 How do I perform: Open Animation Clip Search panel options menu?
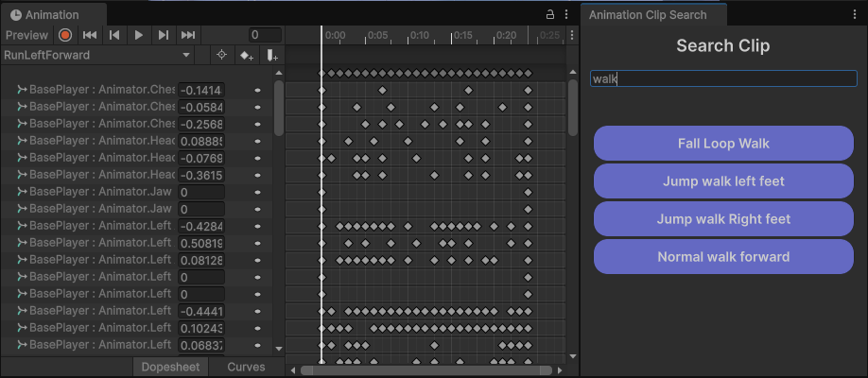(x=856, y=15)
